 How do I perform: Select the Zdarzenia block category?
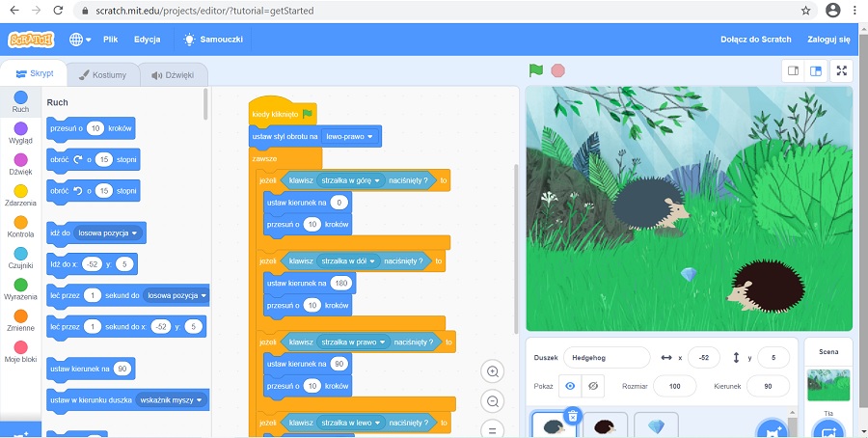[x=20, y=196]
